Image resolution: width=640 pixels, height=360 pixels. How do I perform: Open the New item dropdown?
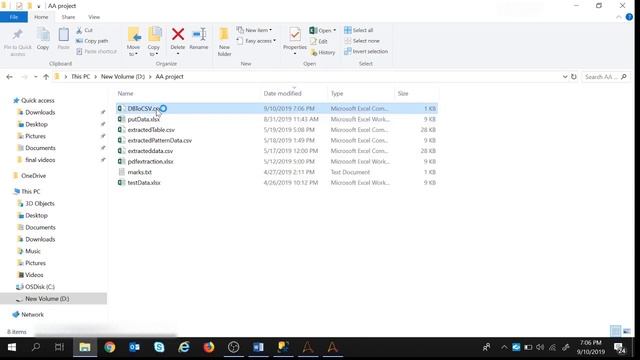coord(254,30)
